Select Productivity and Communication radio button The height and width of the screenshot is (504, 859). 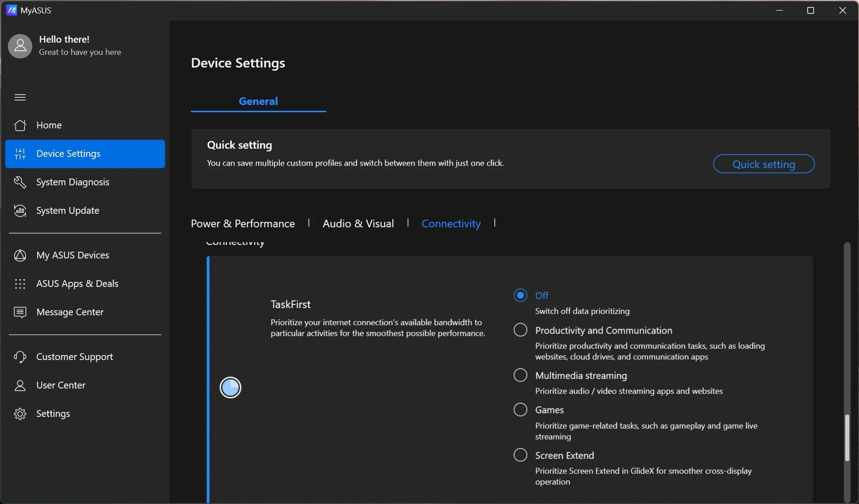[x=520, y=330]
